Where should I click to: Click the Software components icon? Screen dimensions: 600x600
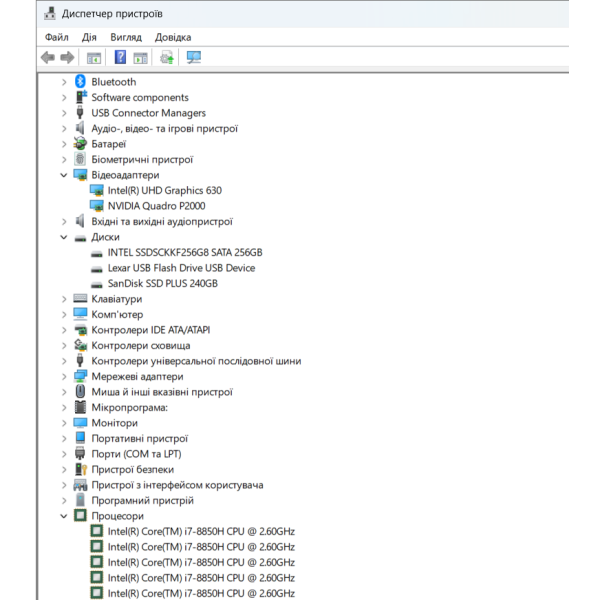(x=80, y=97)
